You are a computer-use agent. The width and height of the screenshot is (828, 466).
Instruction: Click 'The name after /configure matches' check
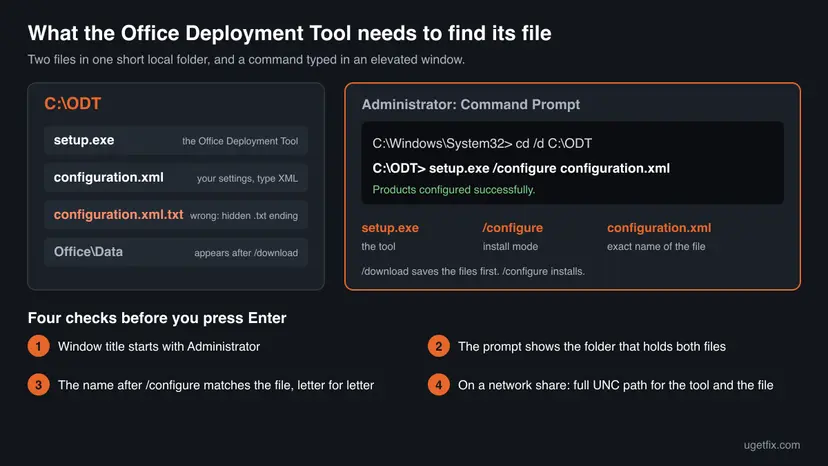tap(216, 385)
